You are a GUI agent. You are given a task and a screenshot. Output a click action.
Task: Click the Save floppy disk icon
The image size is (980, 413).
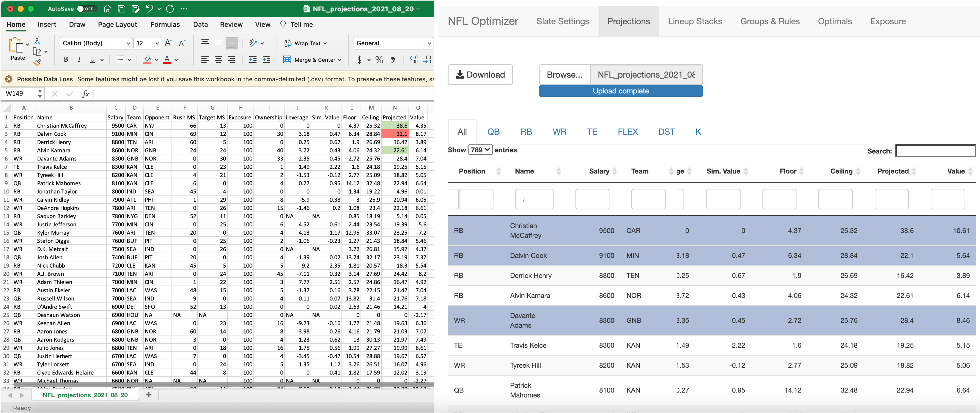pos(121,9)
